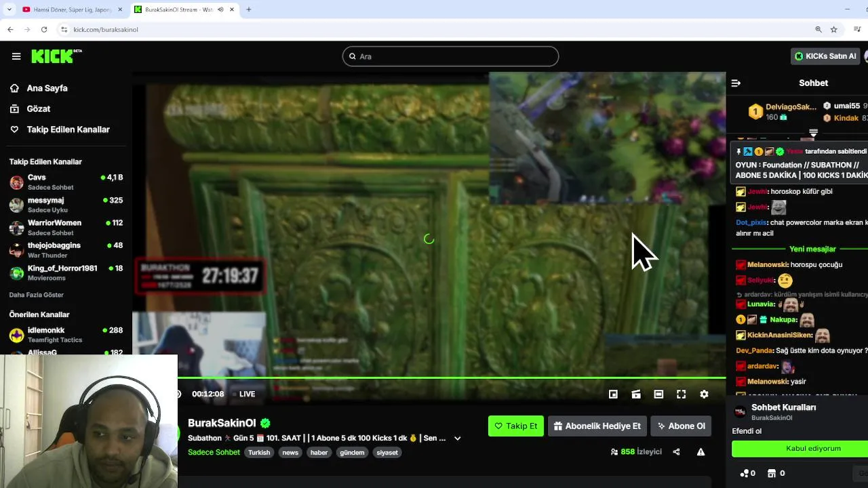The height and width of the screenshot is (488, 868).
Task: Click the Takip Edilen Kanallar heart icon
Action: pos(14,129)
